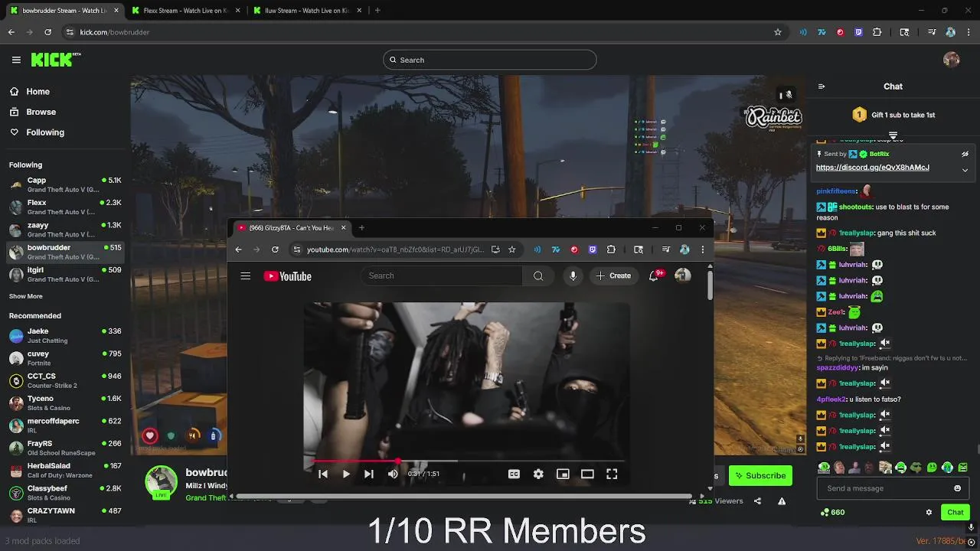
Task: Toggle YouTube closed captions
Action: (x=514, y=474)
